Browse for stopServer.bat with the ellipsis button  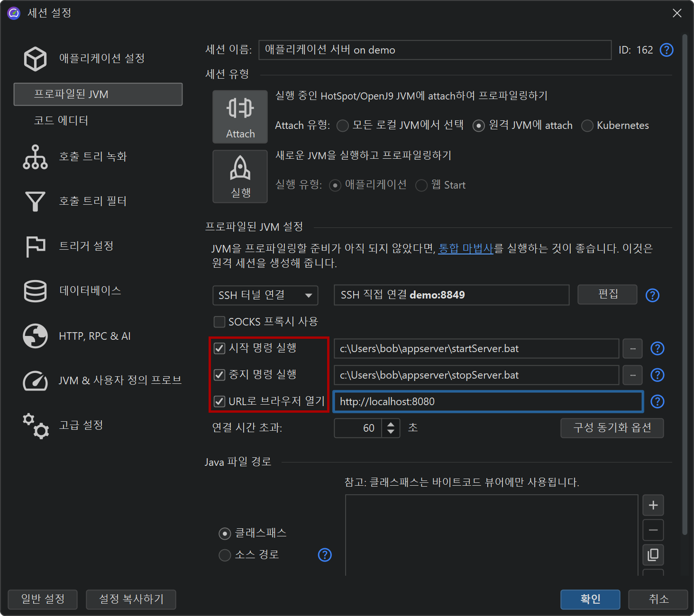(x=632, y=375)
